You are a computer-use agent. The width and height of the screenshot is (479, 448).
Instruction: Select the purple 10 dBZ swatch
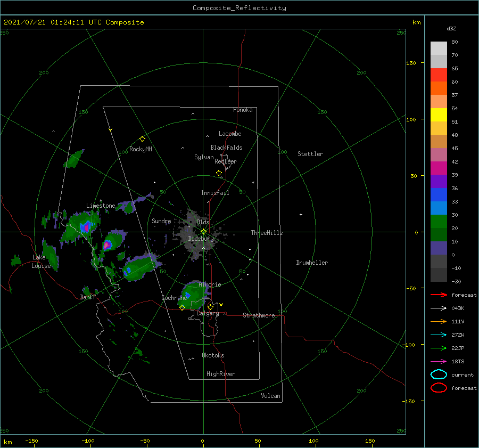439,248
